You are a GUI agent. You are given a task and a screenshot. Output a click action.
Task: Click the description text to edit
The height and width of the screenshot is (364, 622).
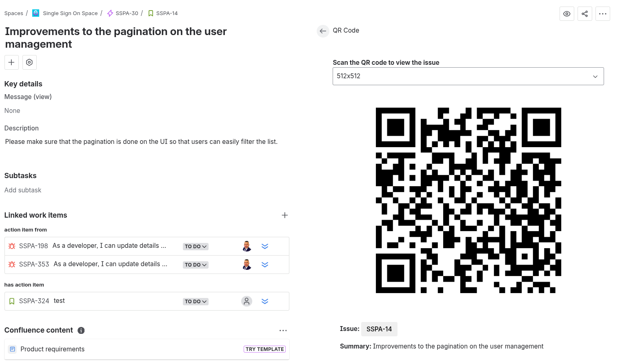(x=141, y=142)
